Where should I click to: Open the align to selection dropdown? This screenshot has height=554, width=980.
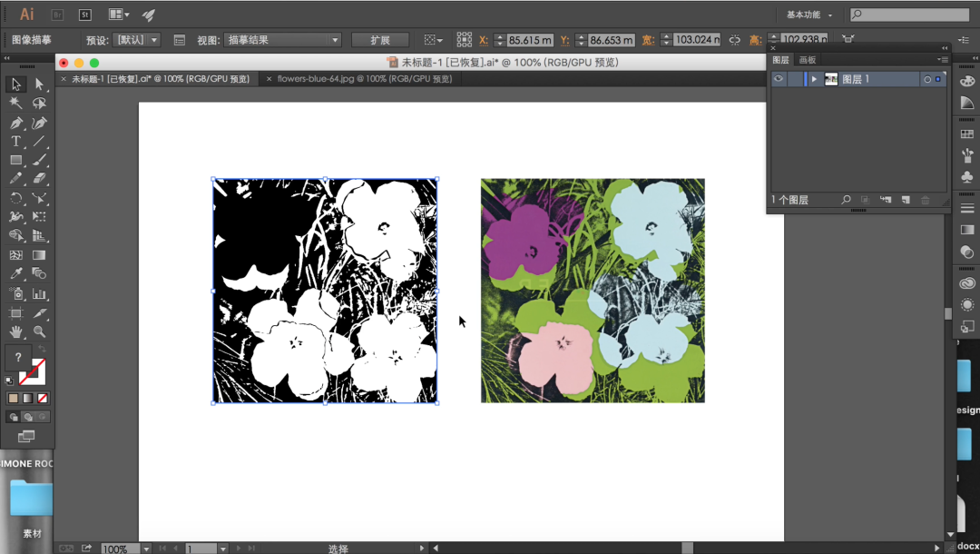coord(433,40)
